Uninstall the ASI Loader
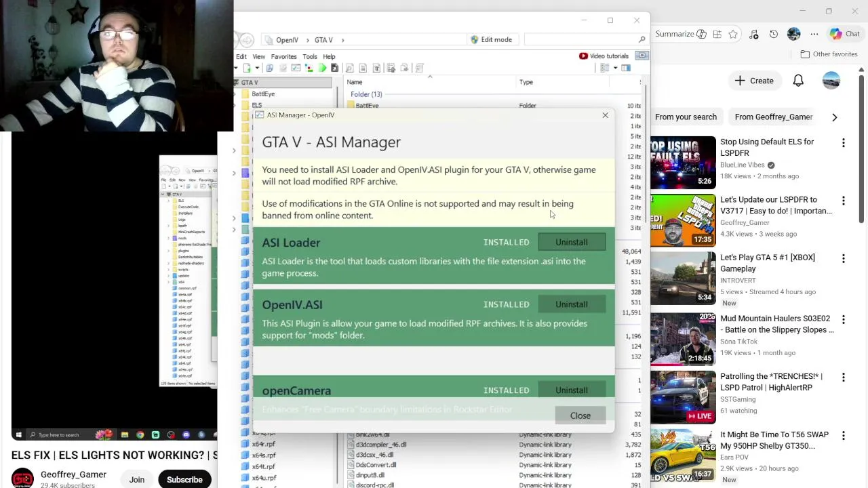The image size is (868, 488). (x=572, y=242)
